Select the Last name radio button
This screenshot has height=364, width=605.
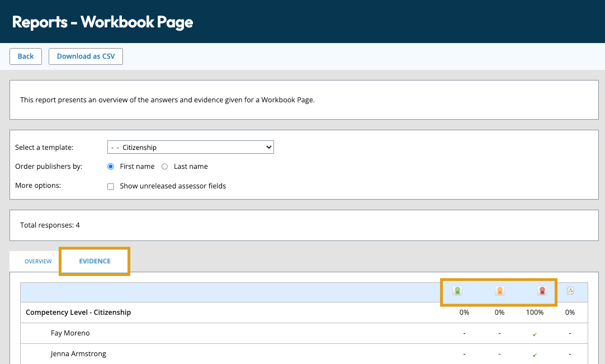pos(165,167)
